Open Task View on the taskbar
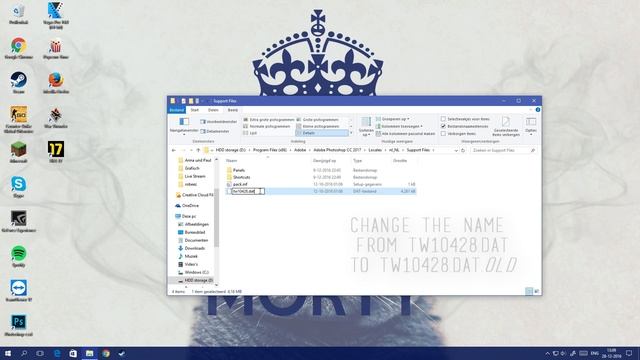This screenshot has width=640, height=360. [x=40, y=353]
